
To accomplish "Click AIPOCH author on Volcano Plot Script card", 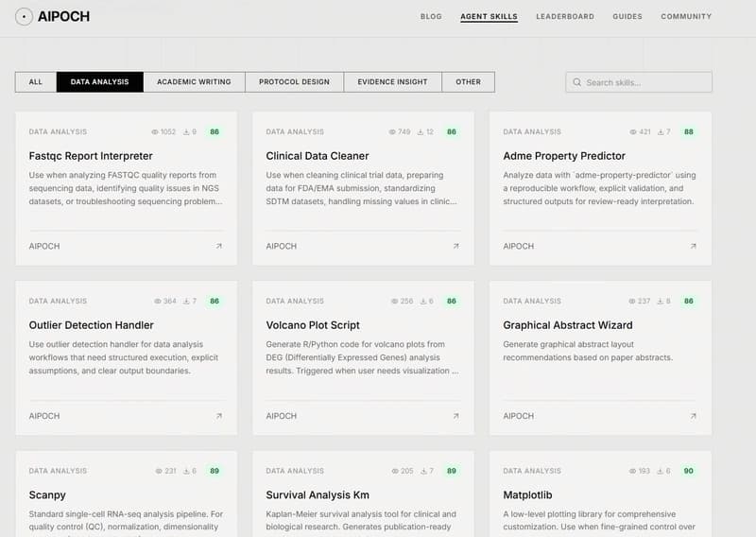I will pos(281,416).
